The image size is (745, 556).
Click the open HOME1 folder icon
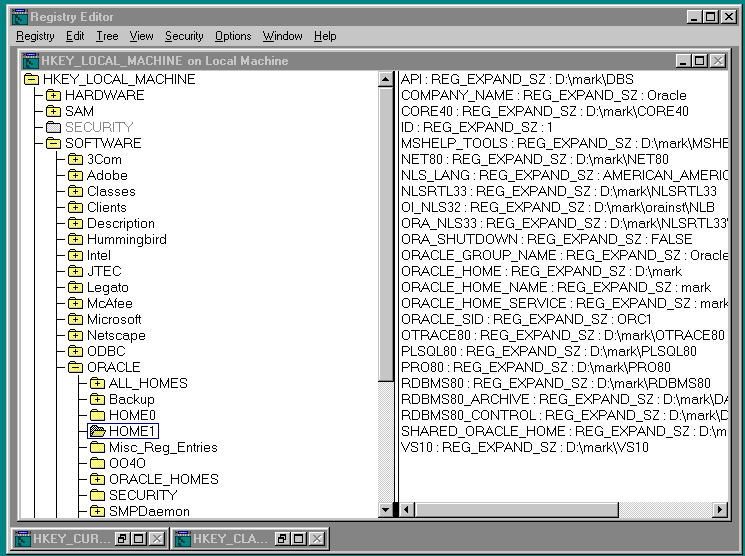click(x=97, y=431)
